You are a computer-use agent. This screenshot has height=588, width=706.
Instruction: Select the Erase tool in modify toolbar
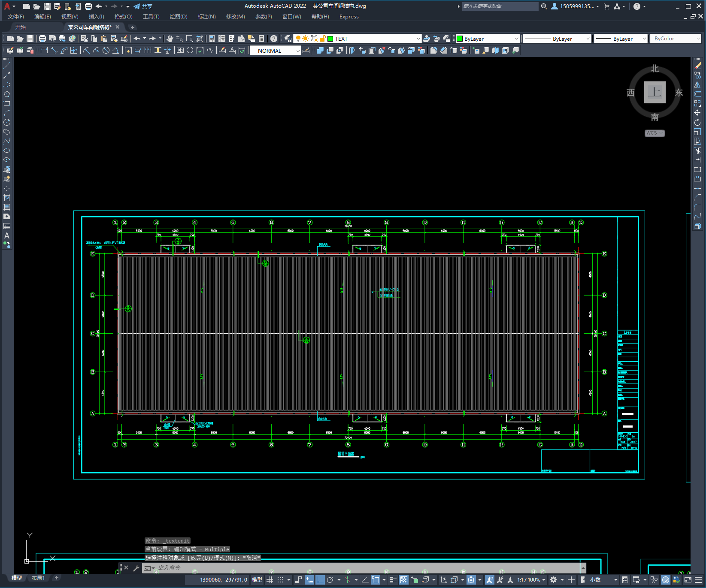tap(697, 66)
